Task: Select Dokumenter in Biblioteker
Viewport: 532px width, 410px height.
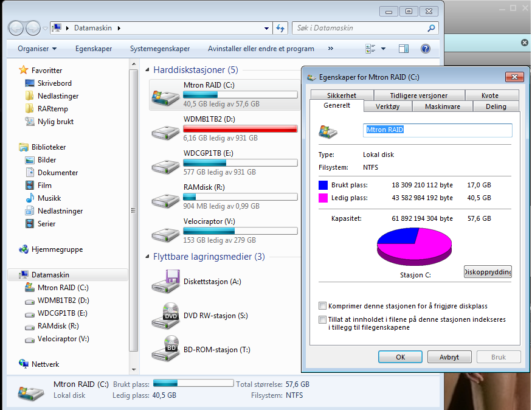Action: tap(58, 173)
